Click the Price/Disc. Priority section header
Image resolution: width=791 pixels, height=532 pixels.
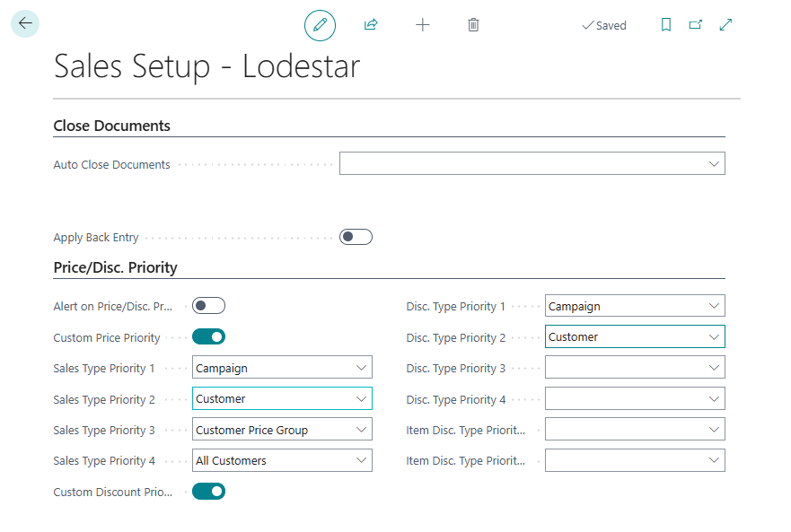116,267
